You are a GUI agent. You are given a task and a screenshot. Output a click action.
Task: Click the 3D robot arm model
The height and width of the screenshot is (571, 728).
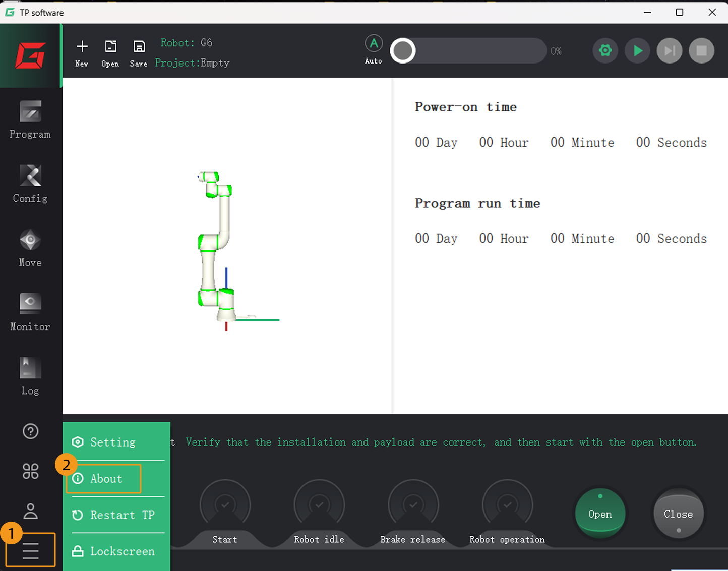pyautogui.click(x=217, y=247)
